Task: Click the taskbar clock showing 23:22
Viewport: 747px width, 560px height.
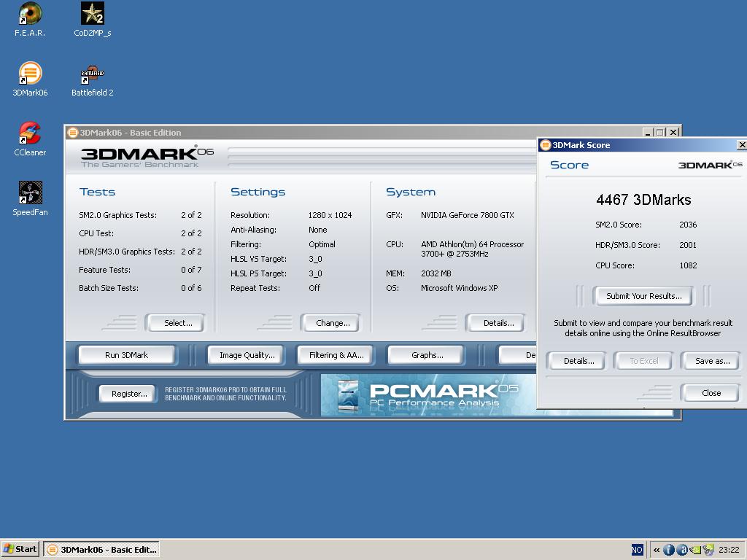Action: coord(729,550)
